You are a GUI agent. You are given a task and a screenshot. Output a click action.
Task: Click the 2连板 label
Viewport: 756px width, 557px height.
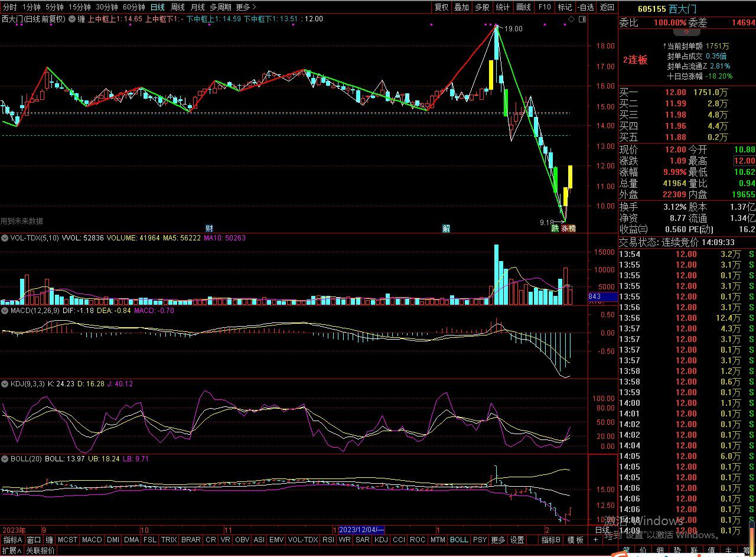tap(635, 60)
